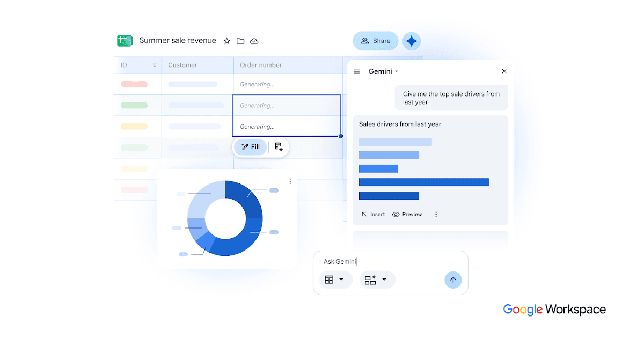This screenshot has height=338, width=644.
Task: Expand the Gemini title dropdown arrow
Action: 397,71
